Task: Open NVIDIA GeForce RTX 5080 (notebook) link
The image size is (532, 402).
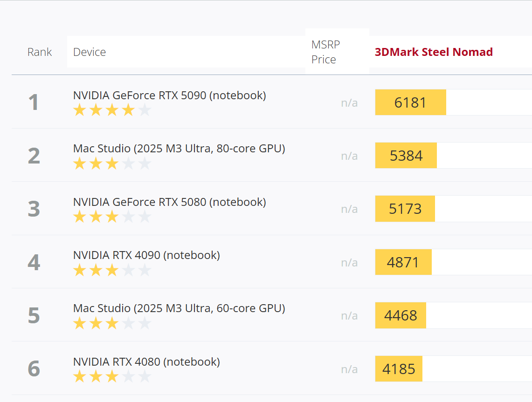Action: [170, 202]
